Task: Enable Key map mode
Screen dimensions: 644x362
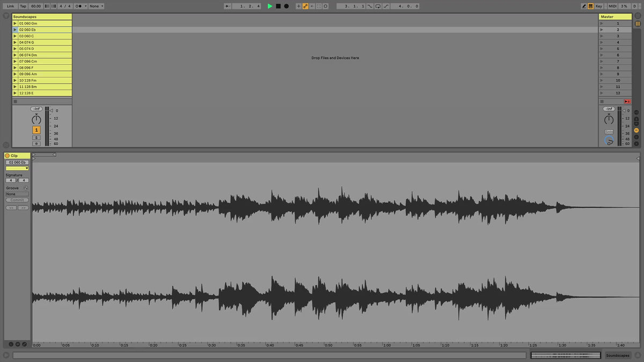Action: click(x=598, y=6)
